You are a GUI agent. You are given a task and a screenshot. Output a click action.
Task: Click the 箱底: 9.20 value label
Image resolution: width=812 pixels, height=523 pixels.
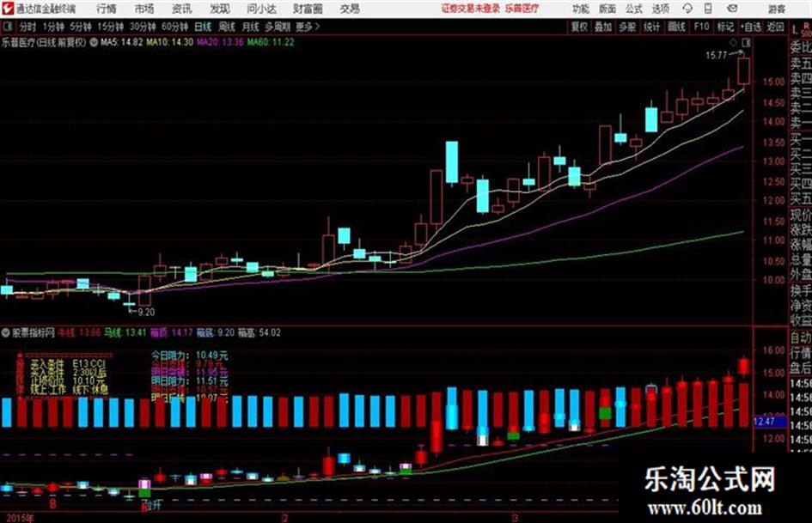216,332
